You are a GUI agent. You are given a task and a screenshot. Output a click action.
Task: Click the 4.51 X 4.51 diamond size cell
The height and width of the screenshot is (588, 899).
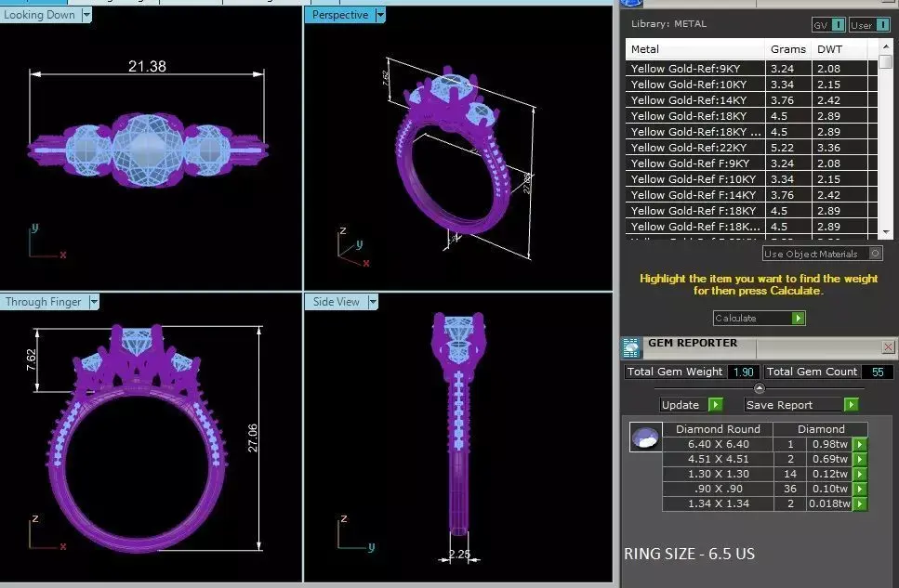[x=718, y=459]
